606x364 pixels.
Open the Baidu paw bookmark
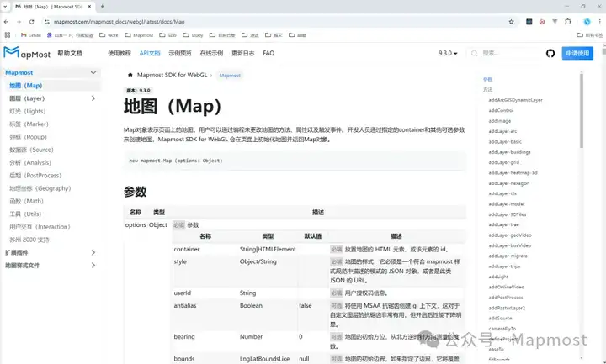[70, 34]
